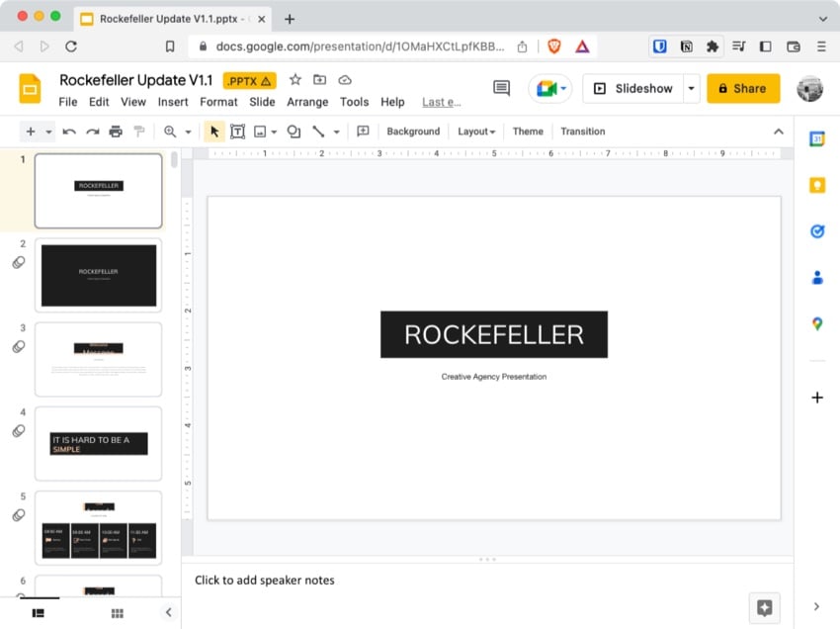Click the Background button

point(413,132)
